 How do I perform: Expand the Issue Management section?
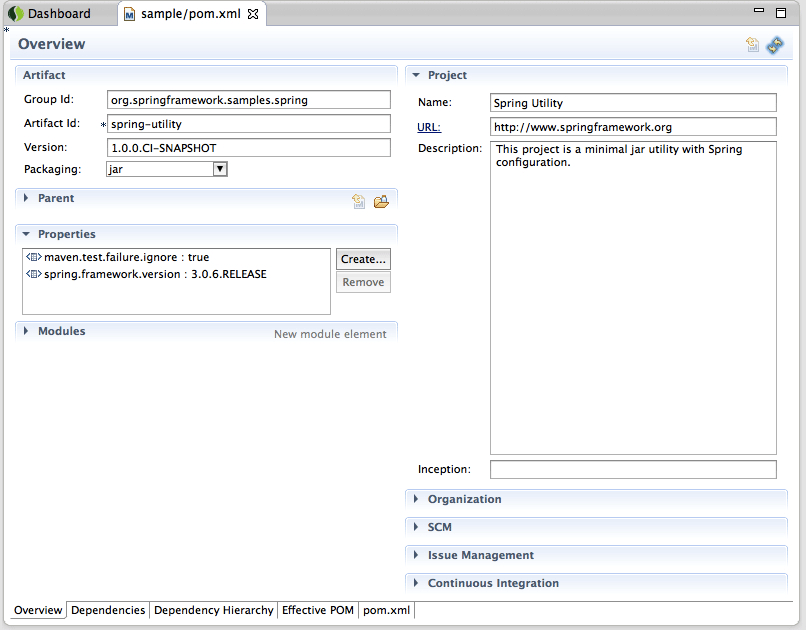(x=416, y=555)
